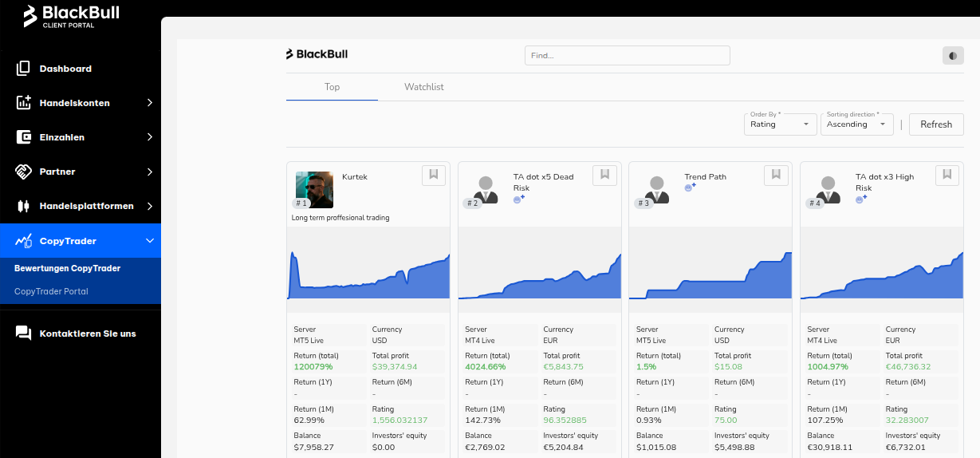Click investors' equity €6,732.01
This screenshot has width=980, height=458.
pyautogui.click(x=906, y=448)
